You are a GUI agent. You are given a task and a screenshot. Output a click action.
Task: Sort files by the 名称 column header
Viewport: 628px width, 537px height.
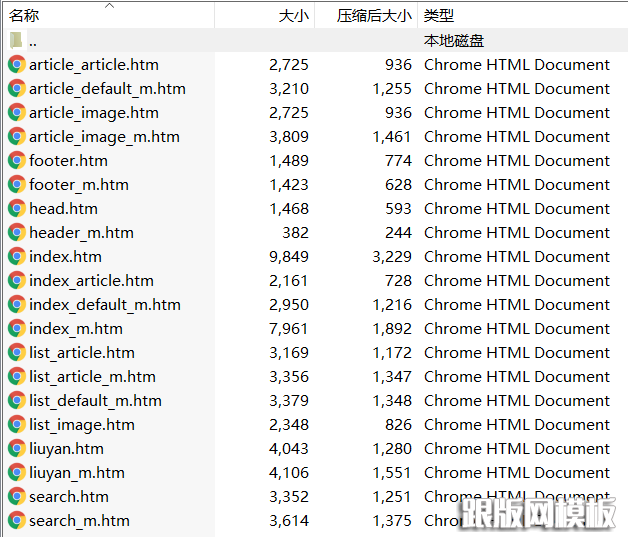[x=25, y=16]
